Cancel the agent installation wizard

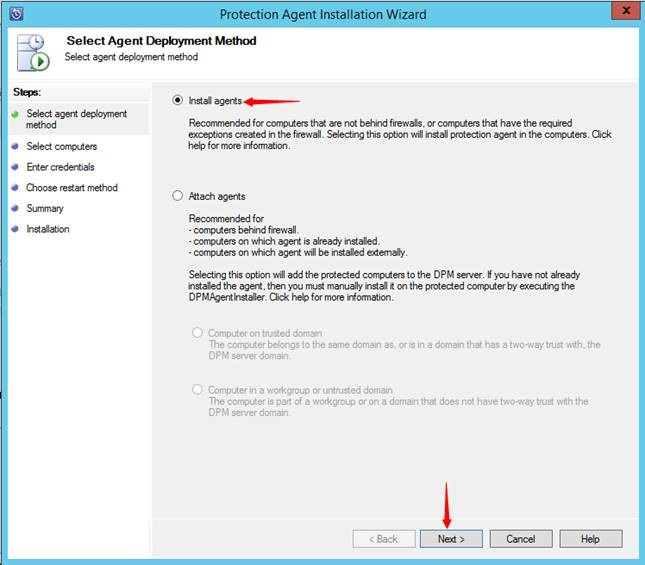pyautogui.click(x=520, y=539)
